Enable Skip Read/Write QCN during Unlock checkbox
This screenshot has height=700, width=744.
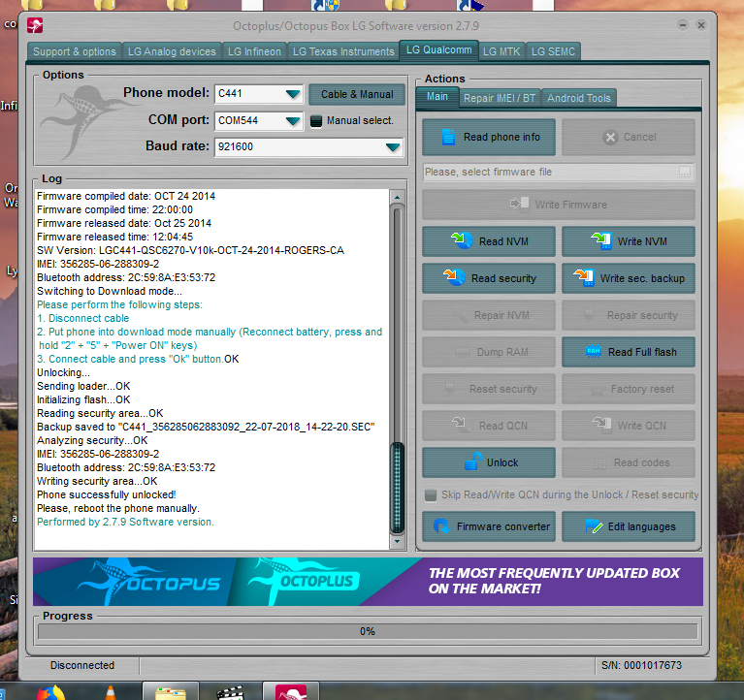click(x=431, y=495)
